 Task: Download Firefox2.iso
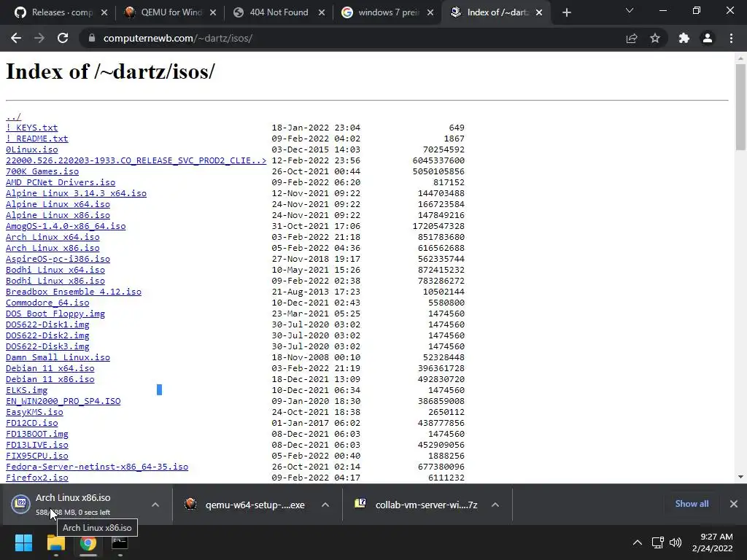[x=36, y=478]
